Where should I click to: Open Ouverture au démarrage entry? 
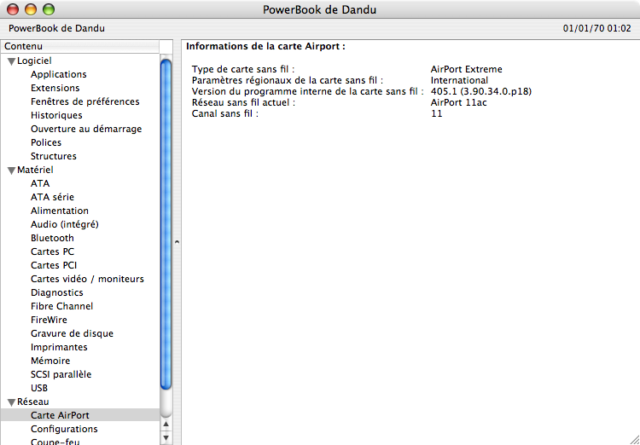[x=86, y=129]
